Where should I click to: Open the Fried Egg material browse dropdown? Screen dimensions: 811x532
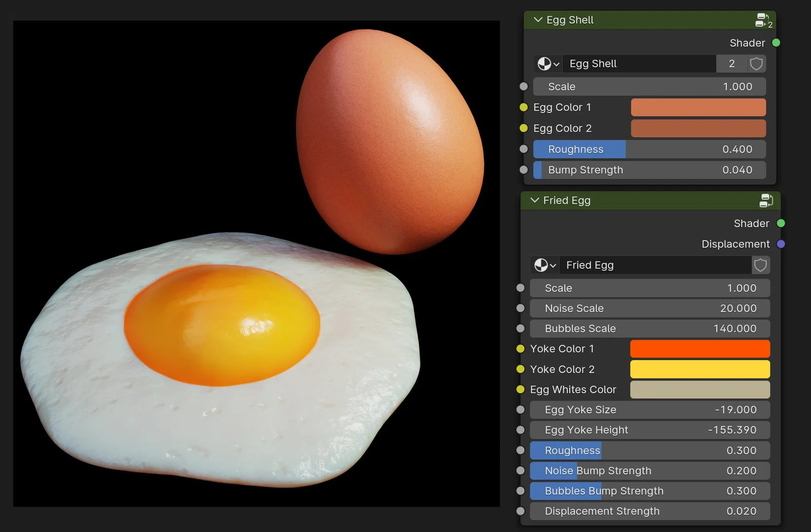[544, 265]
